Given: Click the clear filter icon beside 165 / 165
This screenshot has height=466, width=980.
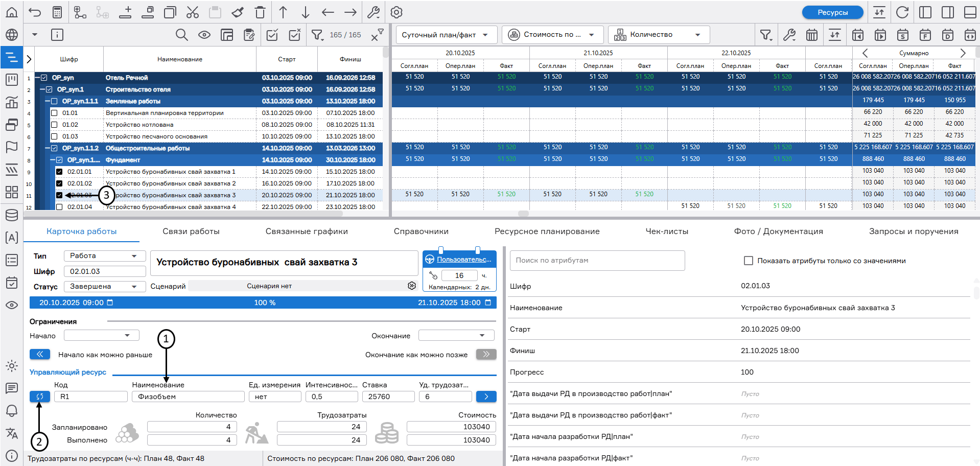Looking at the screenshot, I should (377, 35).
